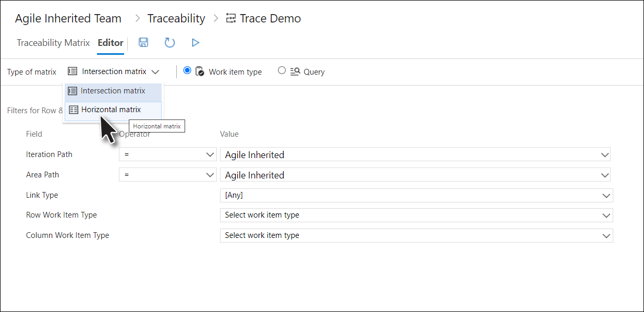Click the Save icon
The width and height of the screenshot is (644, 312).
(x=143, y=42)
